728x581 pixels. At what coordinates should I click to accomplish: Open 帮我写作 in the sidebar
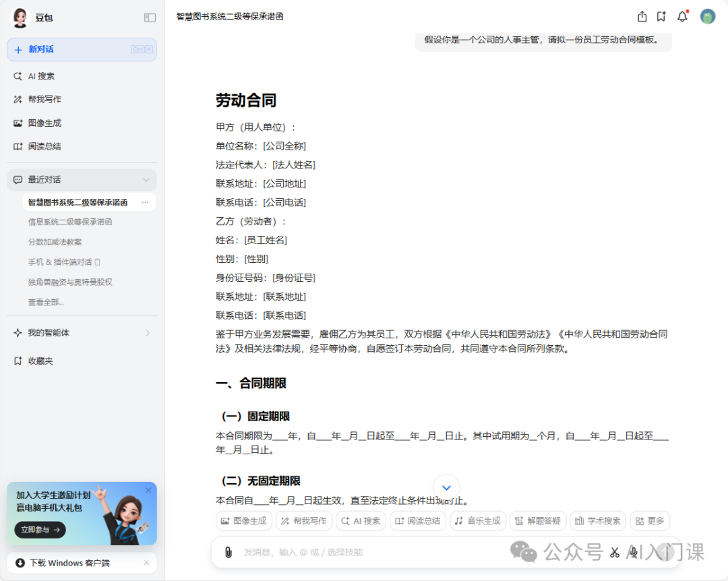[82, 99]
